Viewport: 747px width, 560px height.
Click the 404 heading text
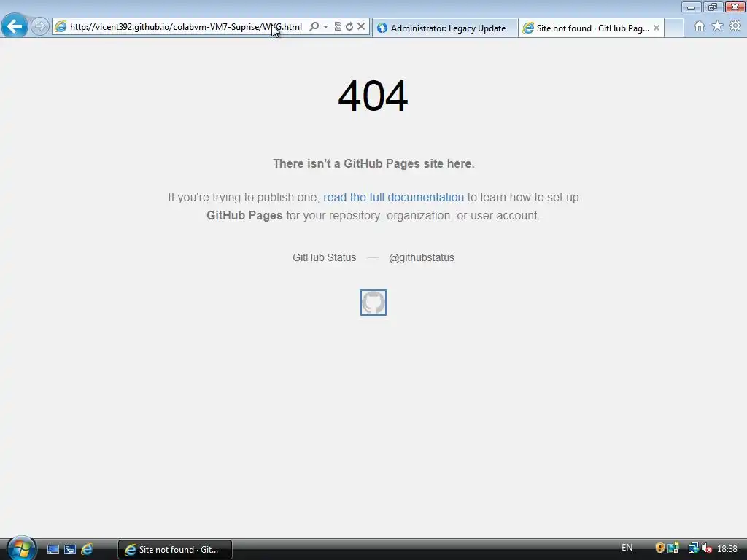[x=373, y=96]
